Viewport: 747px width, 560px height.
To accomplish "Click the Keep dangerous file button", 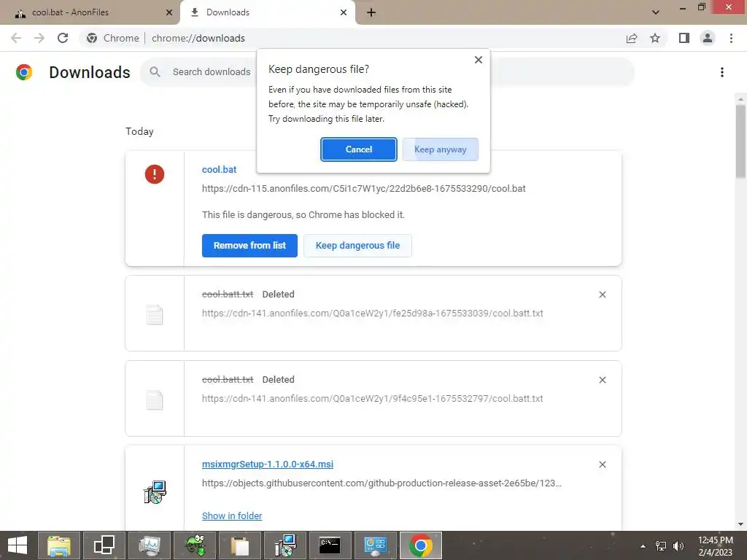I will [x=357, y=246].
